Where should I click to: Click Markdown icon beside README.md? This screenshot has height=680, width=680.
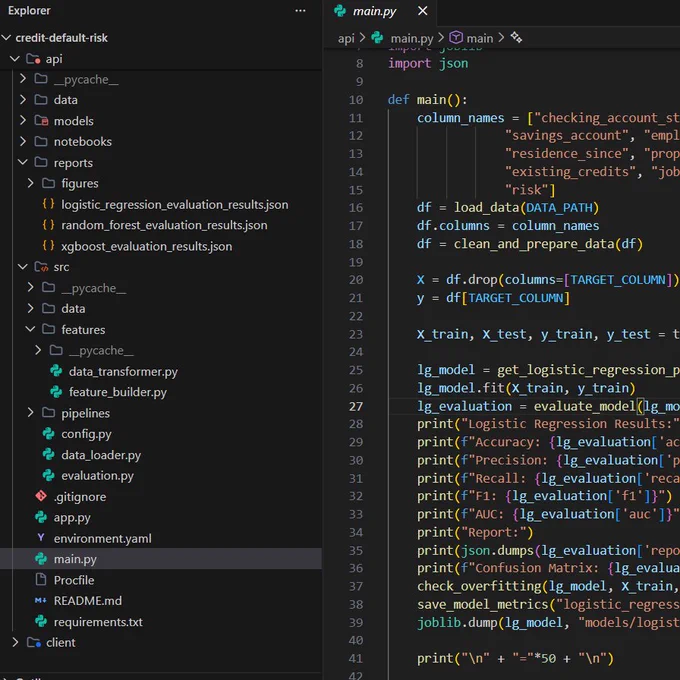(x=40, y=601)
